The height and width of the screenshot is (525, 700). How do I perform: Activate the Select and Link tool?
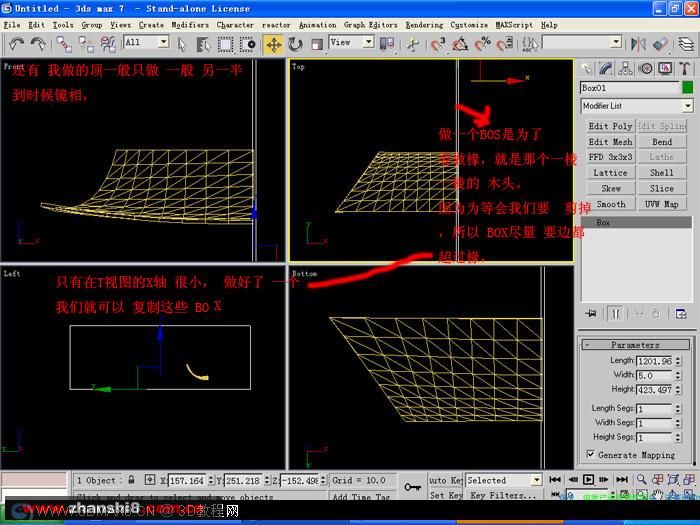coord(64,44)
